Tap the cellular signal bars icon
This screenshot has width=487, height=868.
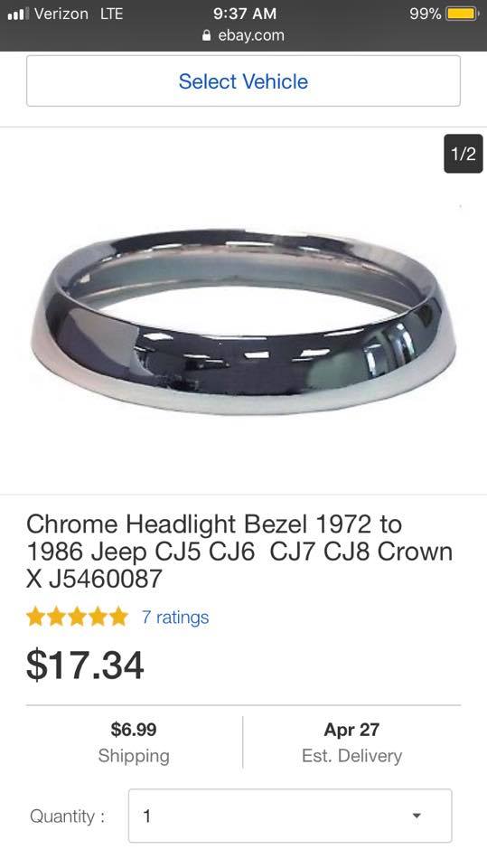pos(18,14)
